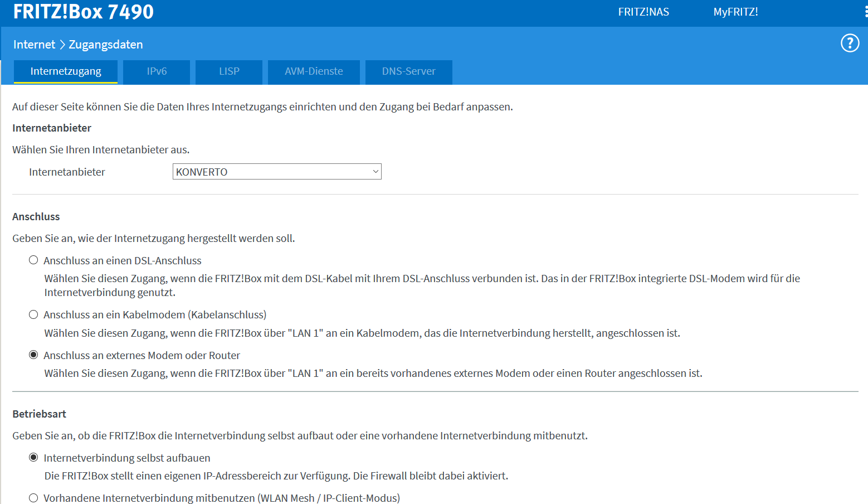
Task: Click the Anschluss section heading
Action: (36, 217)
